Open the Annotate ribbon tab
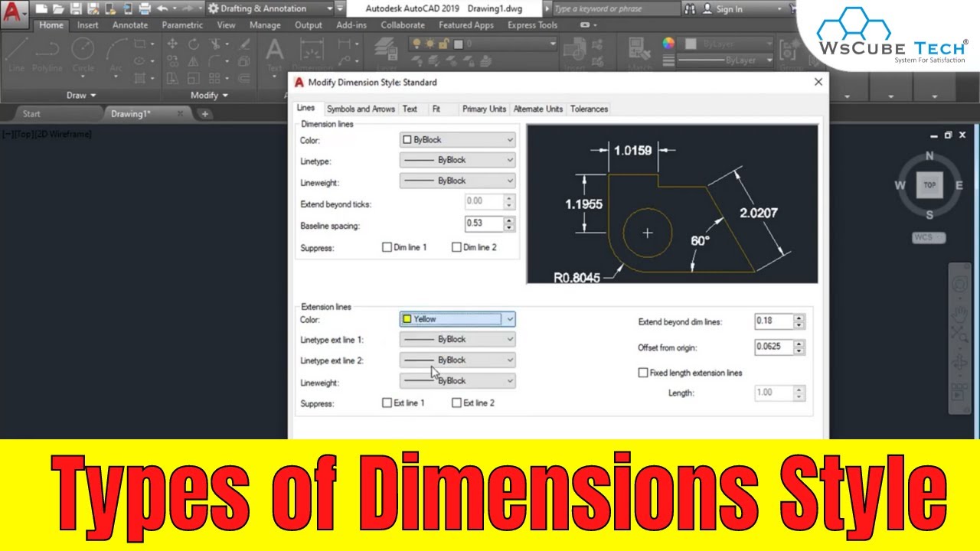 [x=130, y=25]
